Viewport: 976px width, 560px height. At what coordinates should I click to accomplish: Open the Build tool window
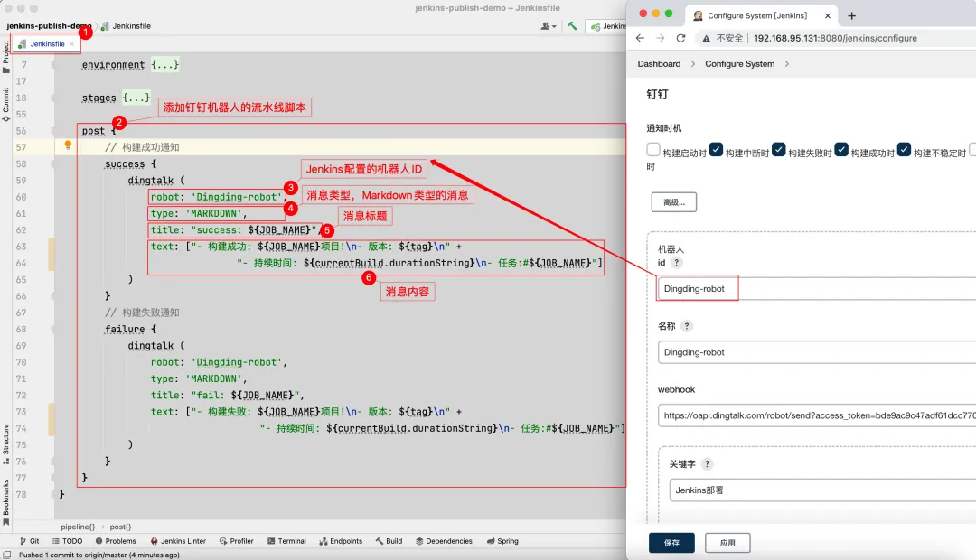[389, 541]
